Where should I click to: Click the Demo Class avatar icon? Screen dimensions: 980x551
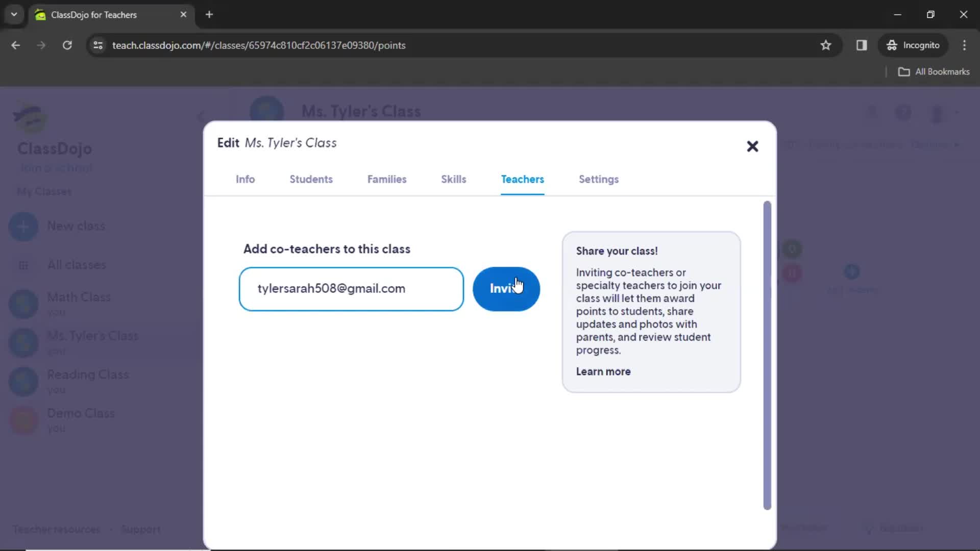click(23, 420)
